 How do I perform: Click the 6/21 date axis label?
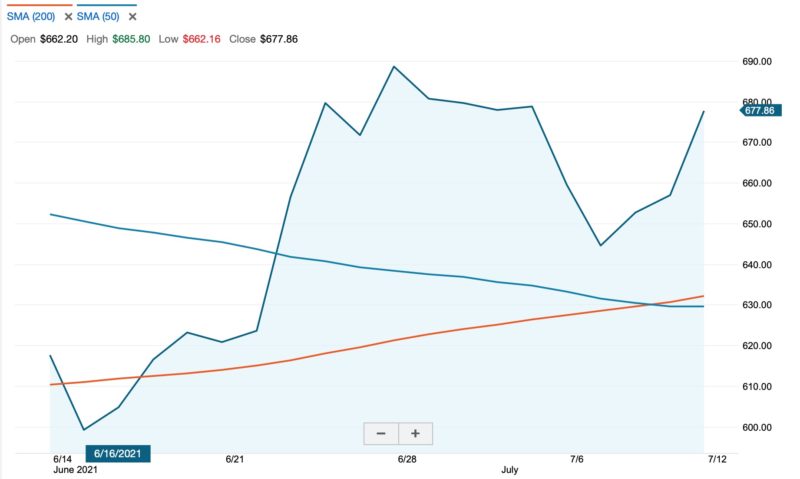tap(235, 458)
